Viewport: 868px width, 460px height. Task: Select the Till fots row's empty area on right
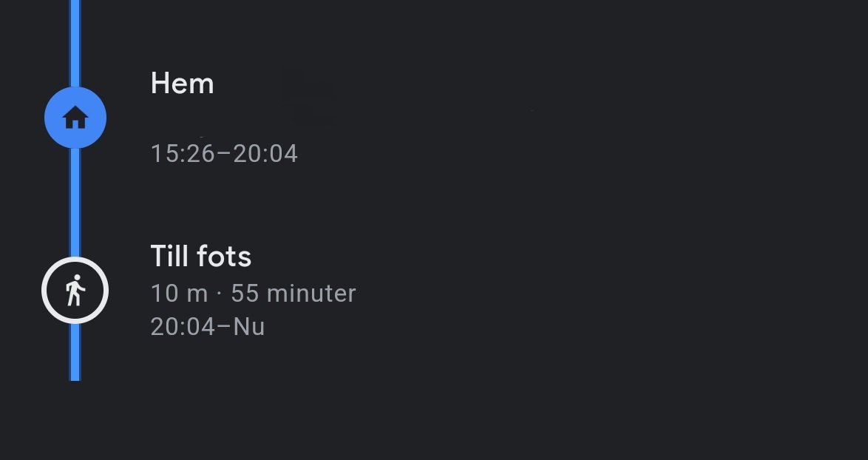click(x=609, y=290)
